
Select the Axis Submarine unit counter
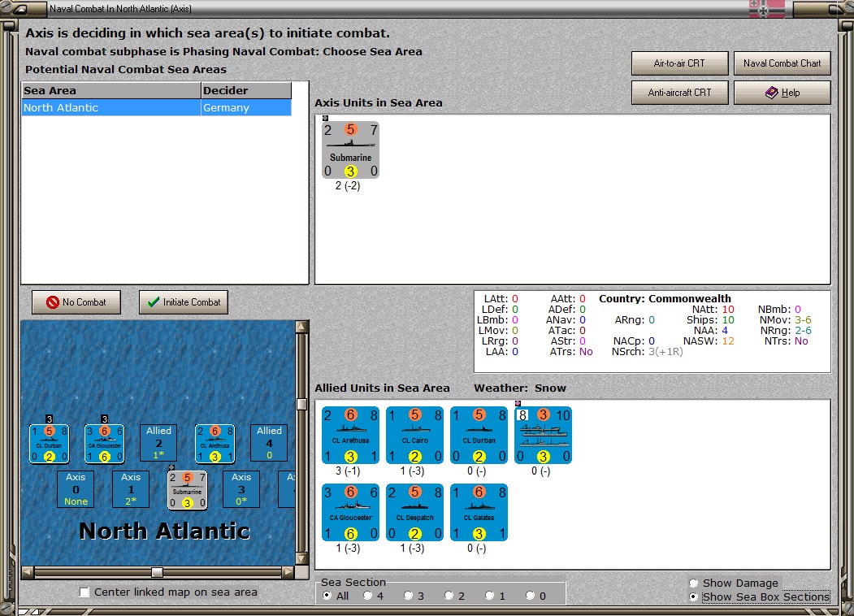350,150
